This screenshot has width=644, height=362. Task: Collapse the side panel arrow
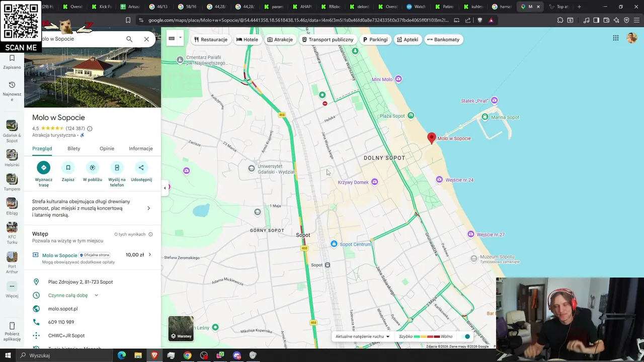165,188
